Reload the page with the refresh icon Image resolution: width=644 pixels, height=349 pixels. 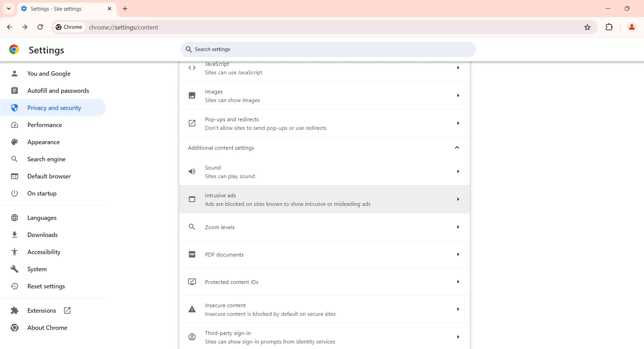pyautogui.click(x=40, y=27)
